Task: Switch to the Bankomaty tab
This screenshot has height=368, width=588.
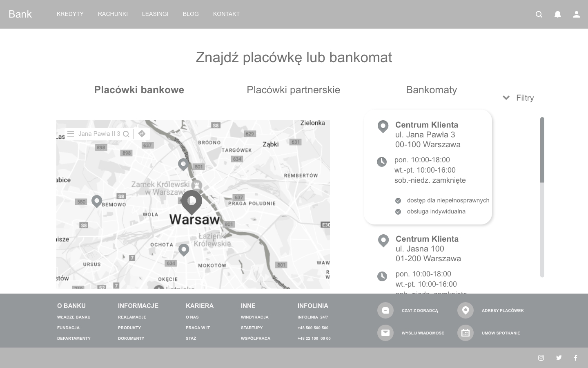Action: coord(431,90)
